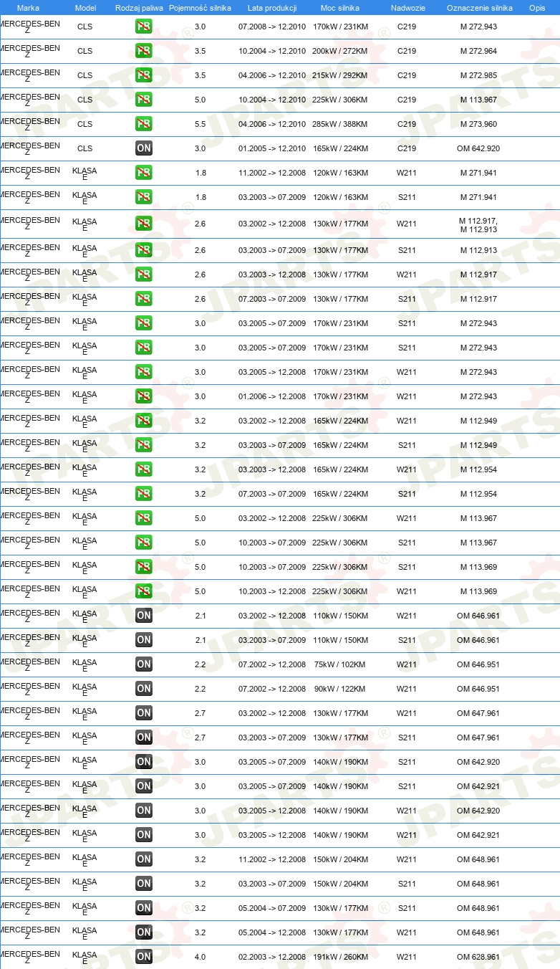
Task: Click the '4.0' engine capacity cell
Action: coord(200,957)
